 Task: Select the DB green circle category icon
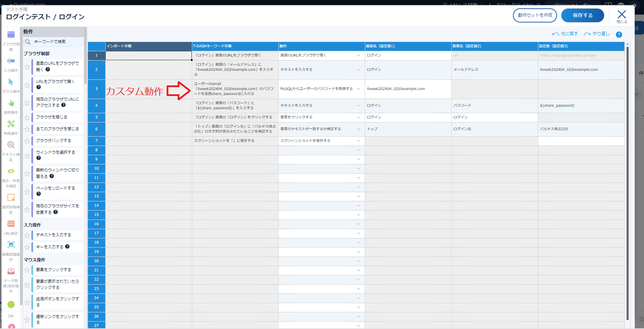(11, 304)
